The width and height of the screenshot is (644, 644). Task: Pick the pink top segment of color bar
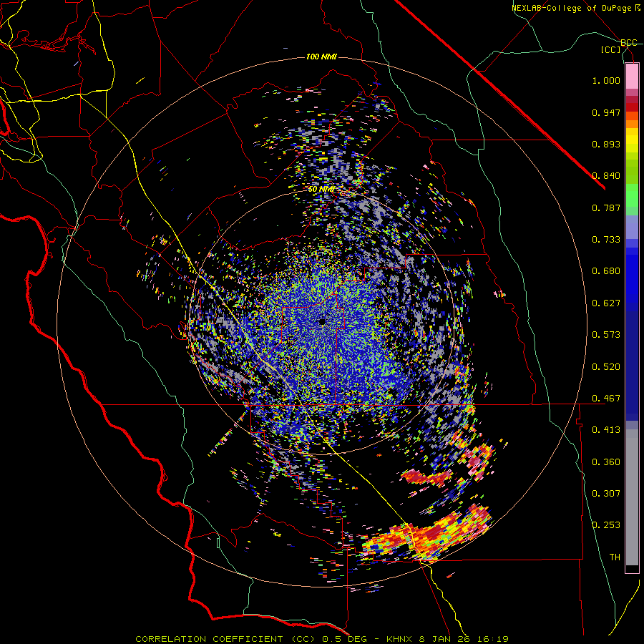(x=632, y=77)
